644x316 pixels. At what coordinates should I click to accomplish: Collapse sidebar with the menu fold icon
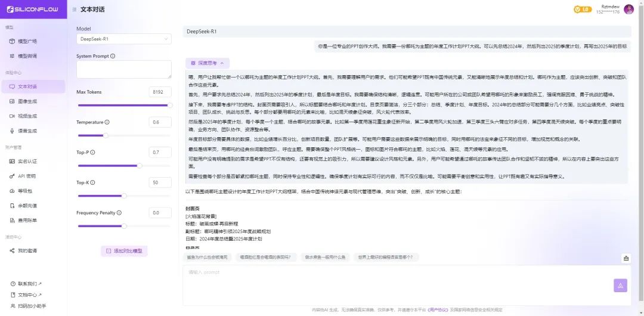click(75, 10)
